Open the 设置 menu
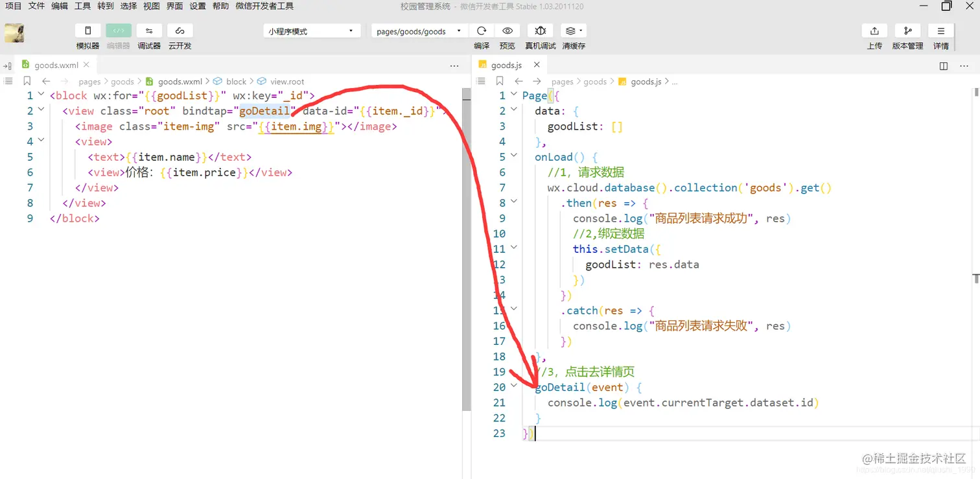The height and width of the screenshot is (479, 980). coord(198,6)
